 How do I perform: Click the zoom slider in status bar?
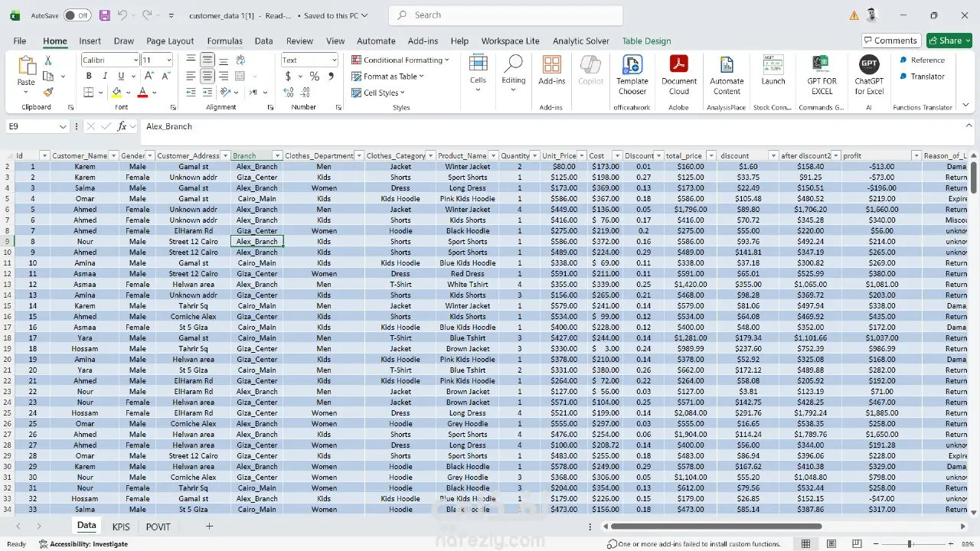910,544
